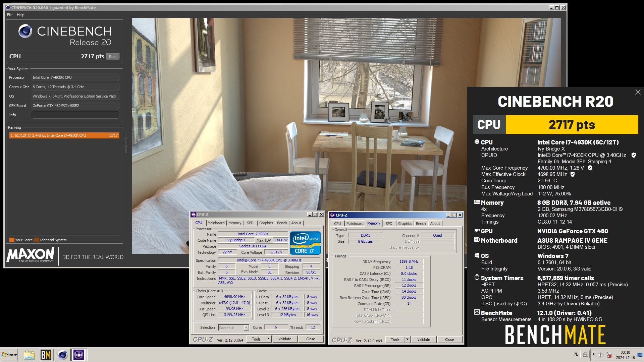Screen dimensions: 644x362
Task: Click the shield beside Max Core Frequency value
Action: (x=590, y=168)
